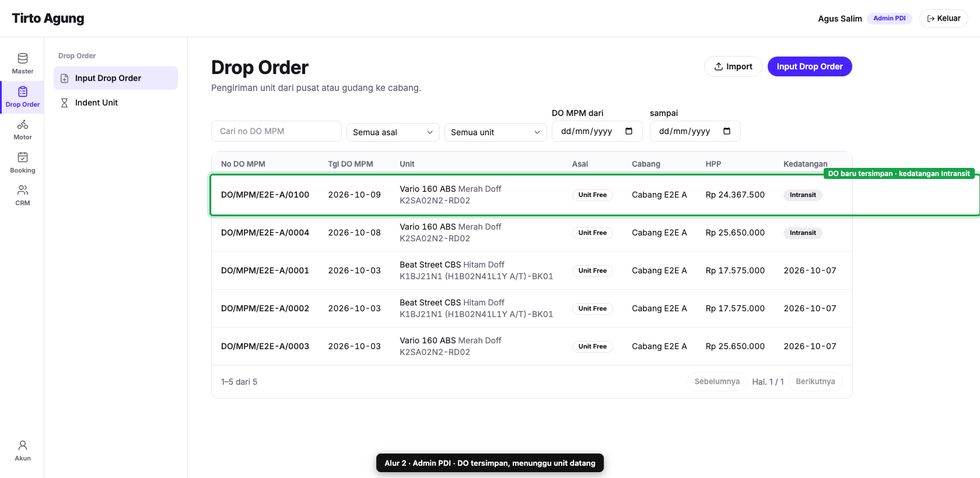The height and width of the screenshot is (478, 980).
Task: Open the Akun profile icon
Action: tap(23, 445)
